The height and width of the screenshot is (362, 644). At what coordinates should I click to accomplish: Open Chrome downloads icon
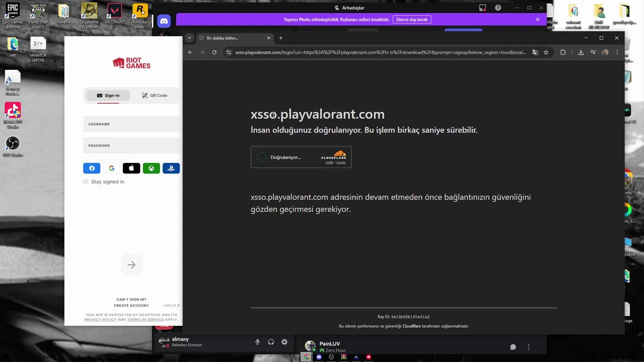[581, 52]
